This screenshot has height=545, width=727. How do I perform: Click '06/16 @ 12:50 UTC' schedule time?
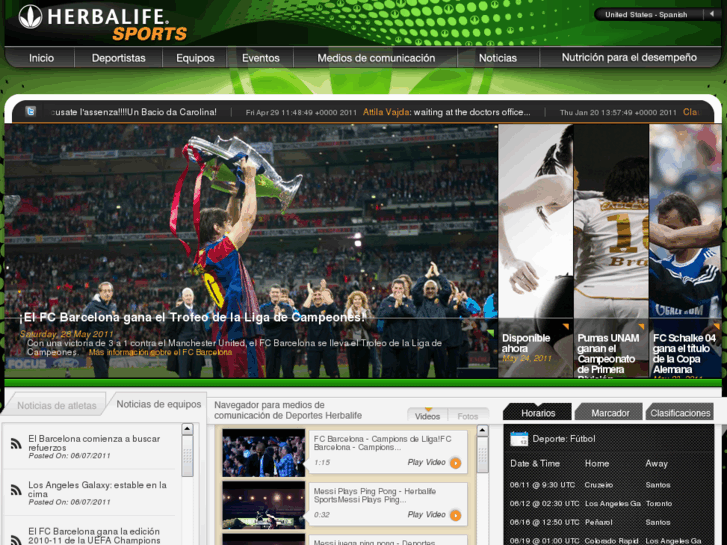point(544,522)
